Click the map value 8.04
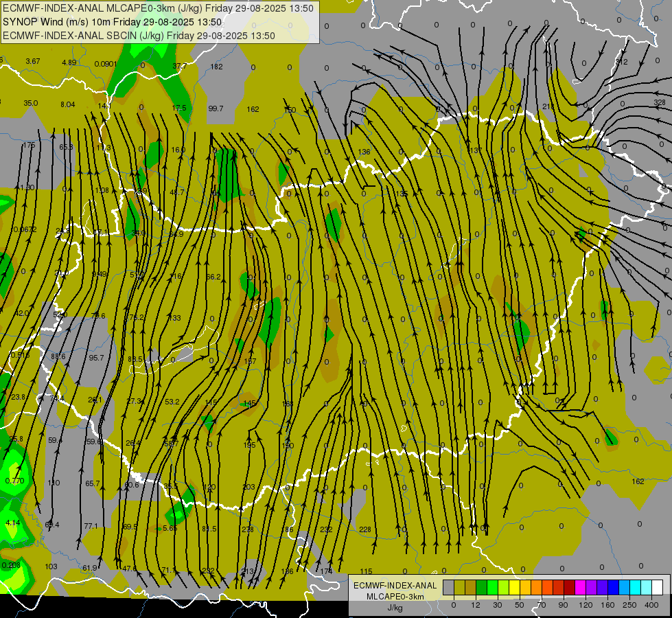Screen dimensions: 672x618 68,104
